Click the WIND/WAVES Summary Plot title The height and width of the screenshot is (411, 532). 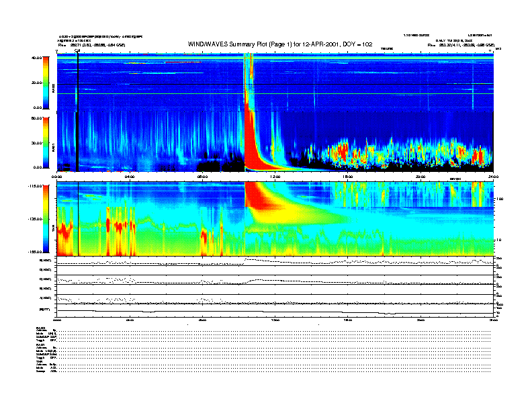coord(280,44)
